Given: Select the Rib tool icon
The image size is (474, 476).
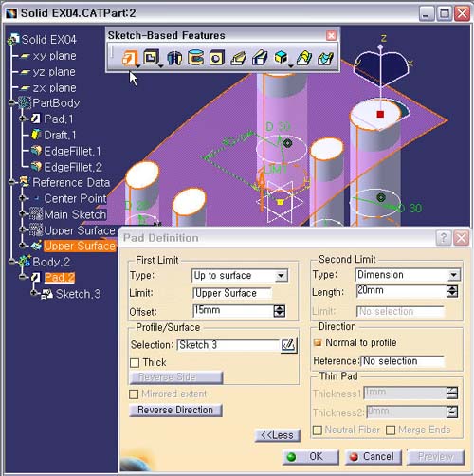Looking at the screenshot, I should pyautogui.click(x=239, y=58).
